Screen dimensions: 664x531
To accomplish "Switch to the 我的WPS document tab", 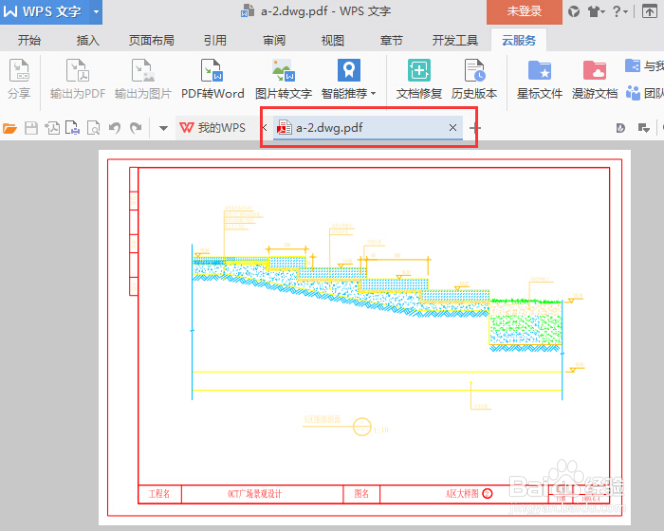I will [x=213, y=127].
